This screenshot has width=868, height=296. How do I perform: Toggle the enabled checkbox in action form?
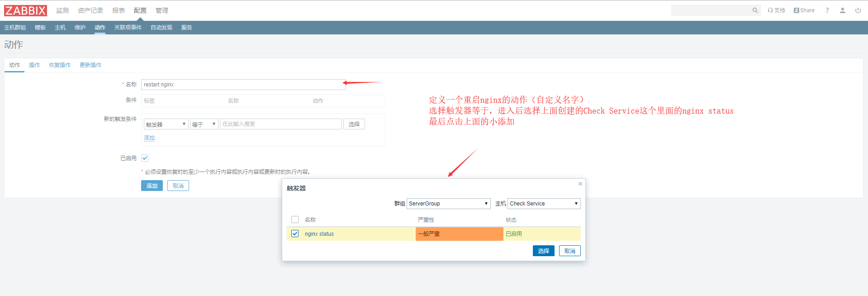pos(145,158)
